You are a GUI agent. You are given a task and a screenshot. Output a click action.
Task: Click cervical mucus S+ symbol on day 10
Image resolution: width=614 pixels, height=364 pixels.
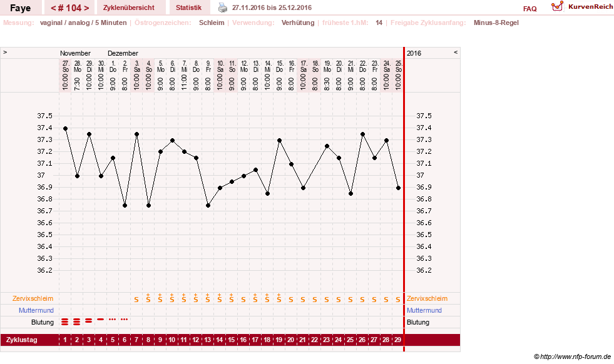pos(172,298)
